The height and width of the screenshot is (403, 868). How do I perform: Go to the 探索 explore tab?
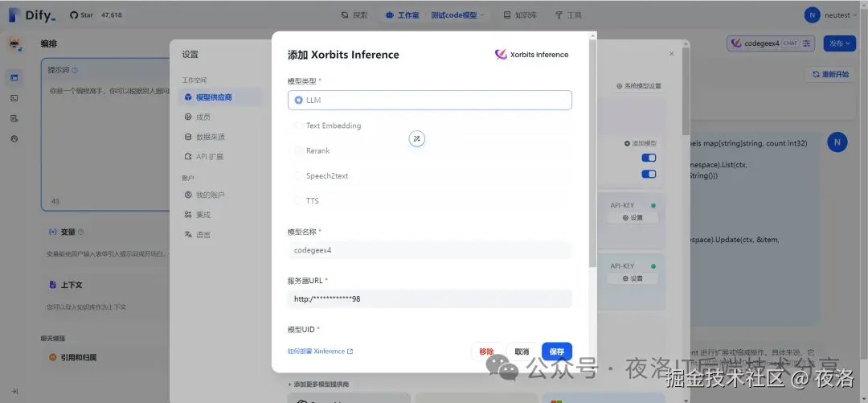[x=354, y=15]
